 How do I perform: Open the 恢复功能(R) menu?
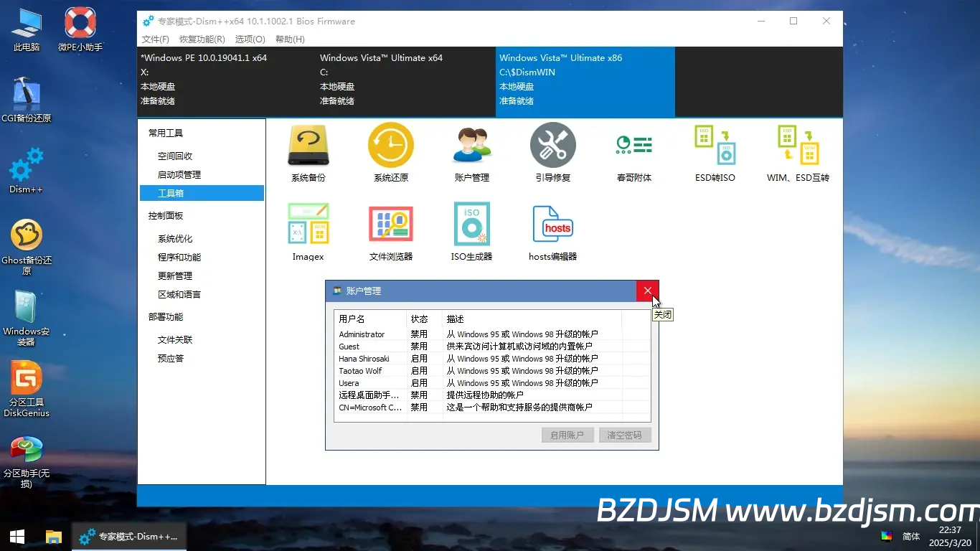[x=202, y=39]
